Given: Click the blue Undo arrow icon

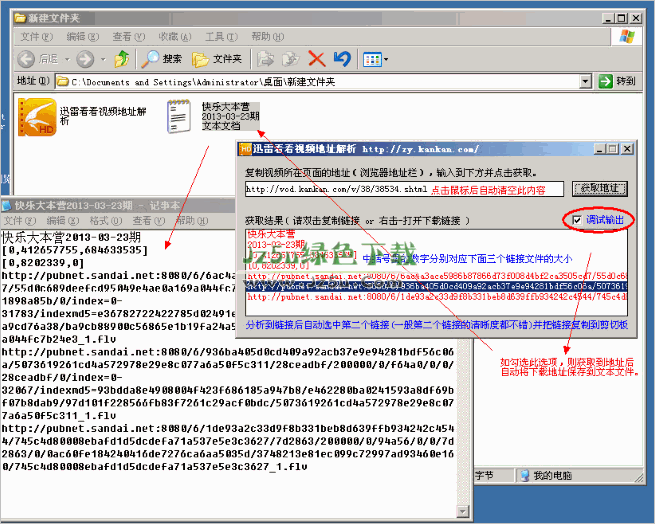Looking at the screenshot, I should [342, 59].
